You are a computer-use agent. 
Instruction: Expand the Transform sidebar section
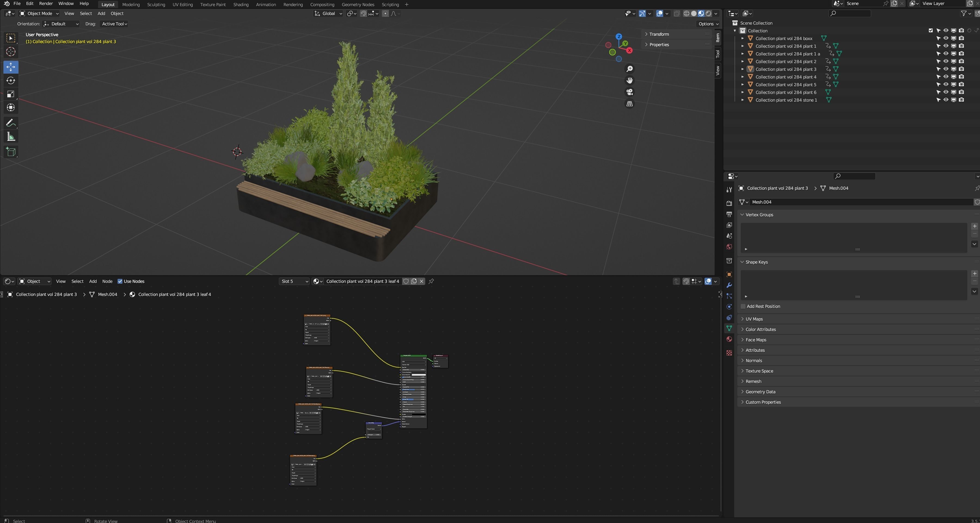(x=659, y=34)
